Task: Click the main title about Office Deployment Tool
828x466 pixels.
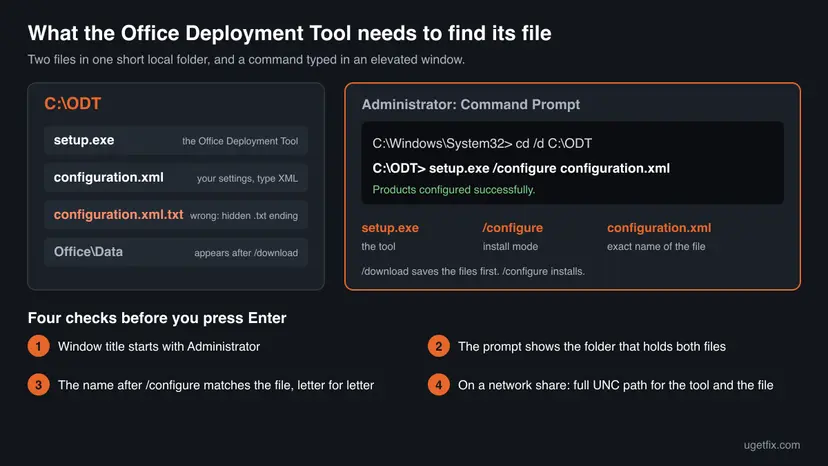Action: 289,33
